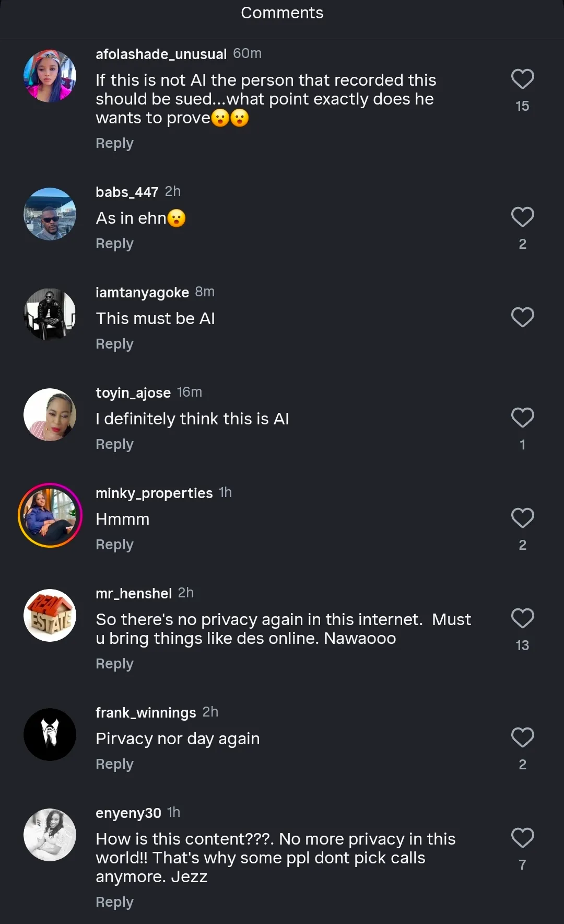
Task: Like iamtanyagoke's "This must be AI" comment
Action: tap(522, 317)
